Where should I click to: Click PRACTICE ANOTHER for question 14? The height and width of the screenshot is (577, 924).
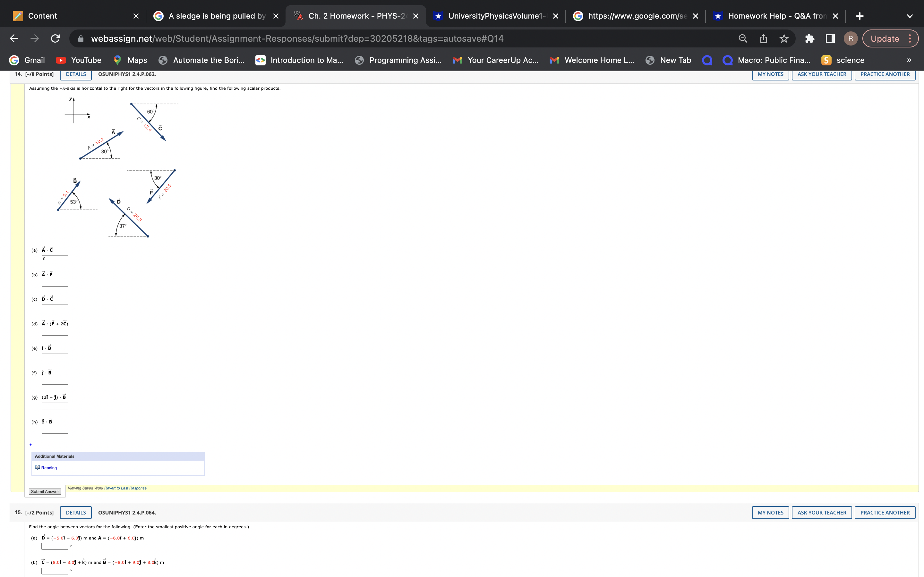[x=885, y=74]
